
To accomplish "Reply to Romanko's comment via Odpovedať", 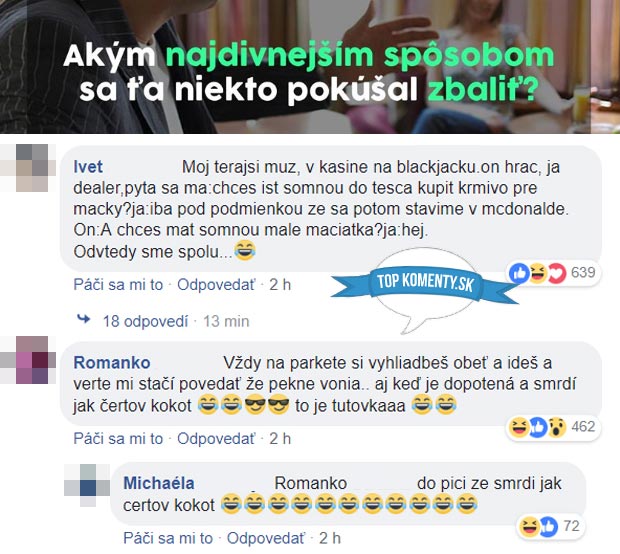I will point(216,439).
